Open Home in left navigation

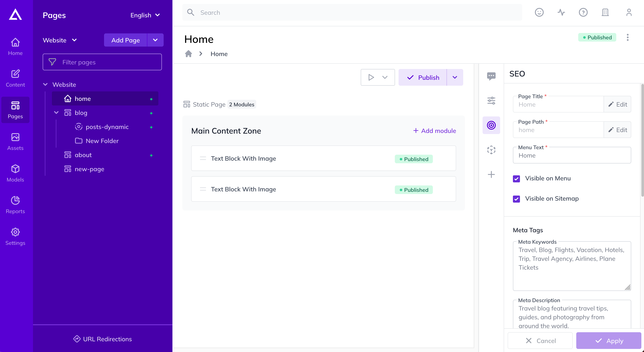click(x=15, y=47)
